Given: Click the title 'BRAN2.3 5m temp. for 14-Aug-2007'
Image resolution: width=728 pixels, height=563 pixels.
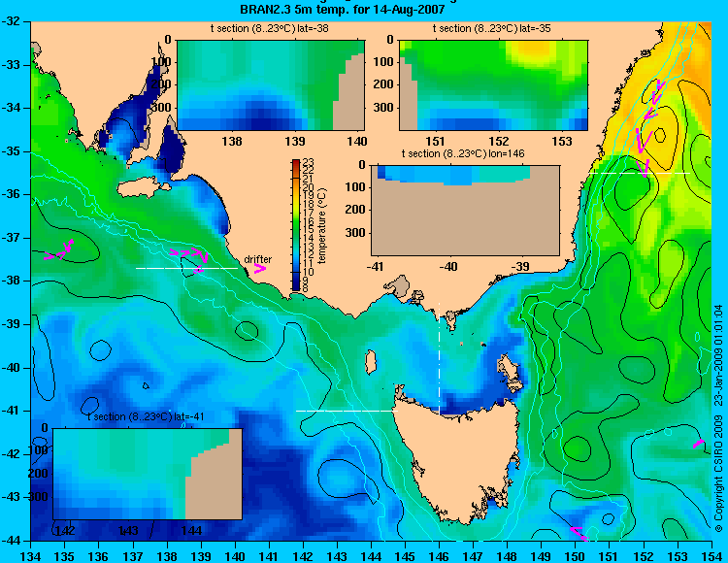Looking at the screenshot, I should point(343,9).
